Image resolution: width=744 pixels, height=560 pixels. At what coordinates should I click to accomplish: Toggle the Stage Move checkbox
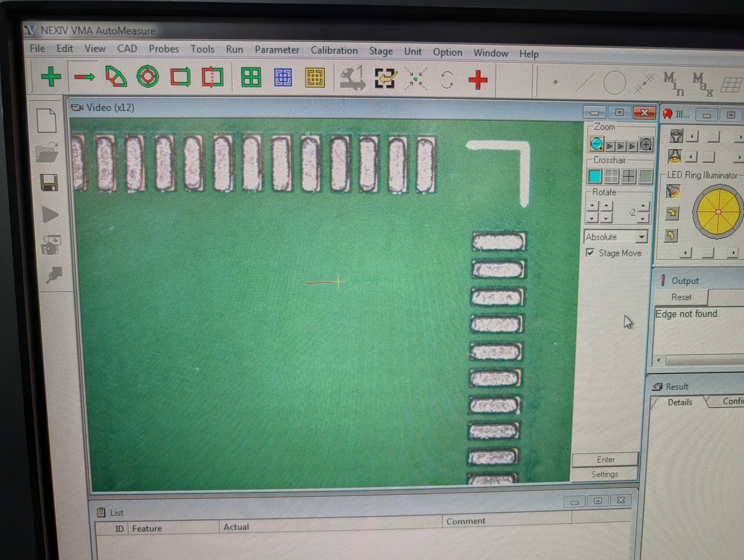click(590, 252)
